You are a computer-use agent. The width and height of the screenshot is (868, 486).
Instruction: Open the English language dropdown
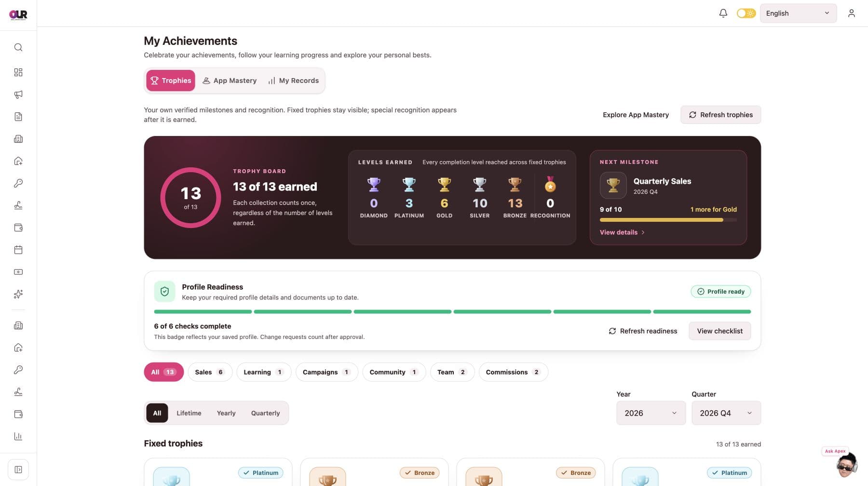tap(798, 13)
